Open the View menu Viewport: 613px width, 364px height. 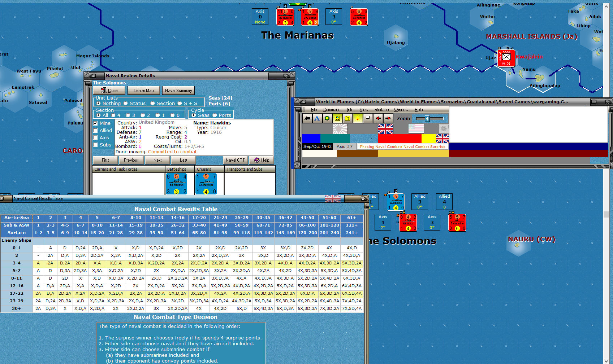pyautogui.click(x=364, y=110)
